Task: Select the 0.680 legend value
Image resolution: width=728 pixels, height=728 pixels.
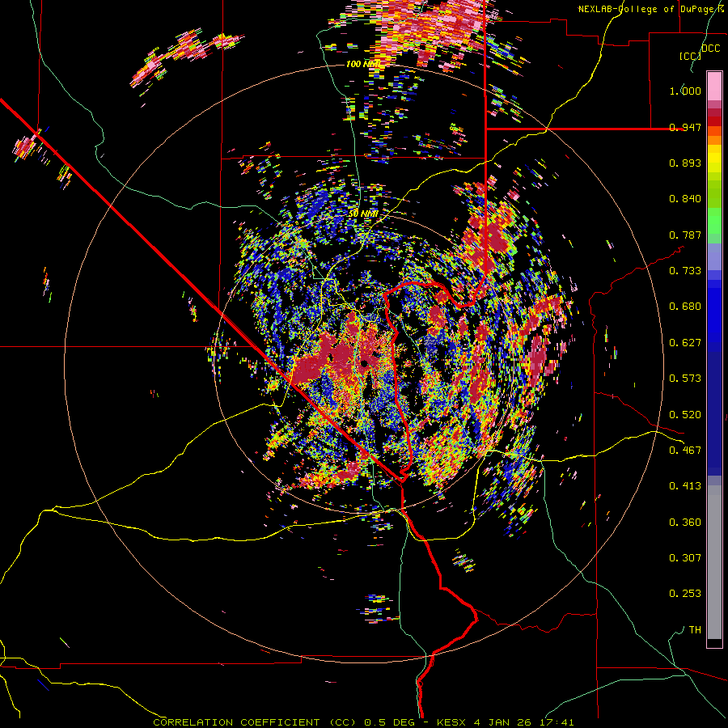Action: pyautogui.click(x=685, y=307)
